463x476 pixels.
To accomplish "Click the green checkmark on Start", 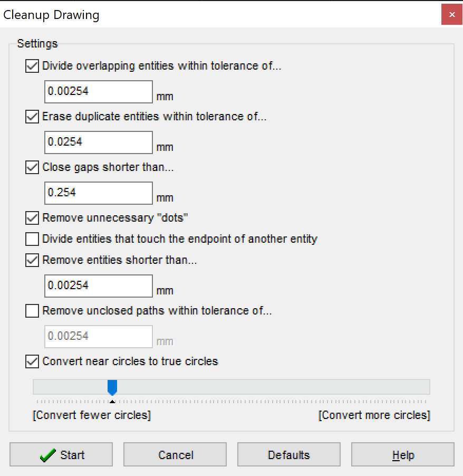I will click(48, 455).
